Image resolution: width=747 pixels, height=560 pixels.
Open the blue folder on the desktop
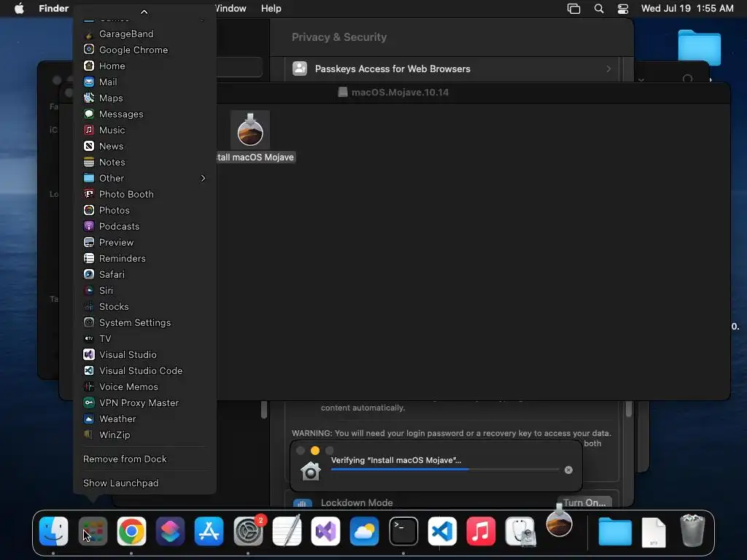[700, 47]
